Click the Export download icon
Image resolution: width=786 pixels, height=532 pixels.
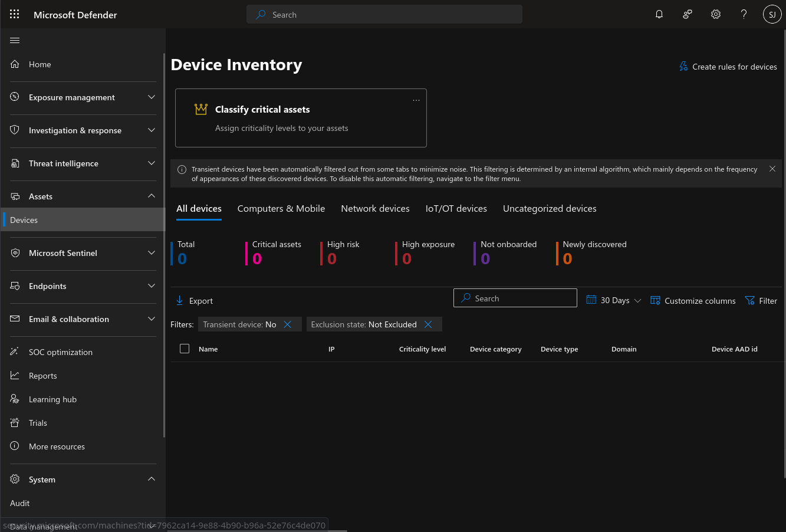(x=180, y=301)
